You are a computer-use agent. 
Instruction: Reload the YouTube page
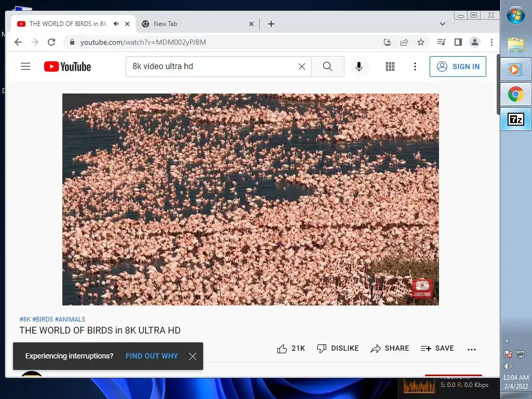pos(51,42)
